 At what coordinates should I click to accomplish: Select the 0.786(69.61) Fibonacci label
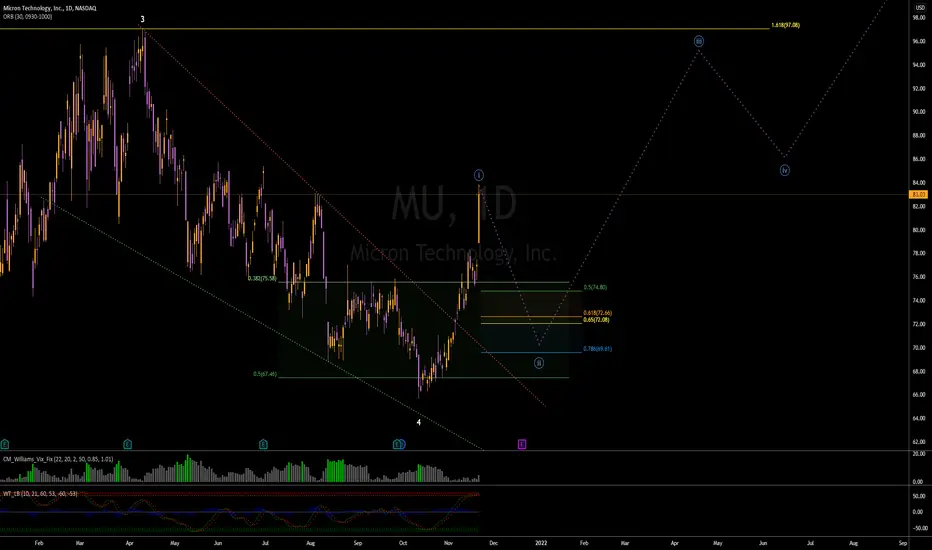click(597, 349)
